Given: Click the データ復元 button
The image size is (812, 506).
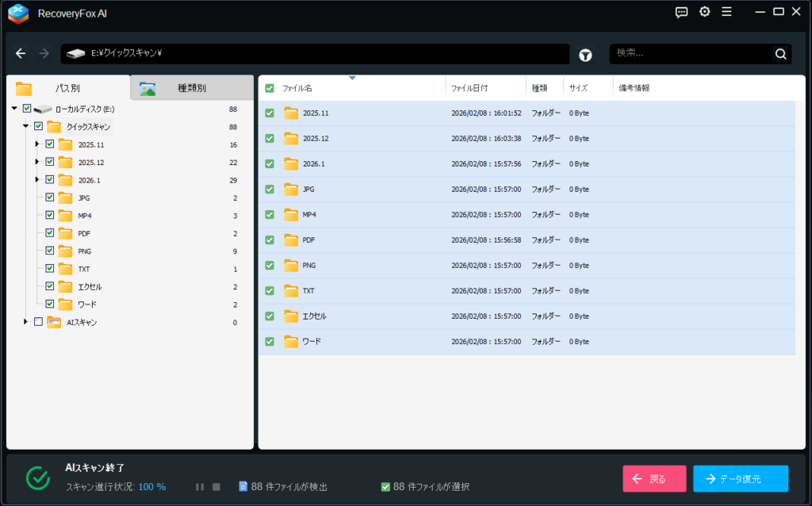Looking at the screenshot, I should [x=740, y=479].
